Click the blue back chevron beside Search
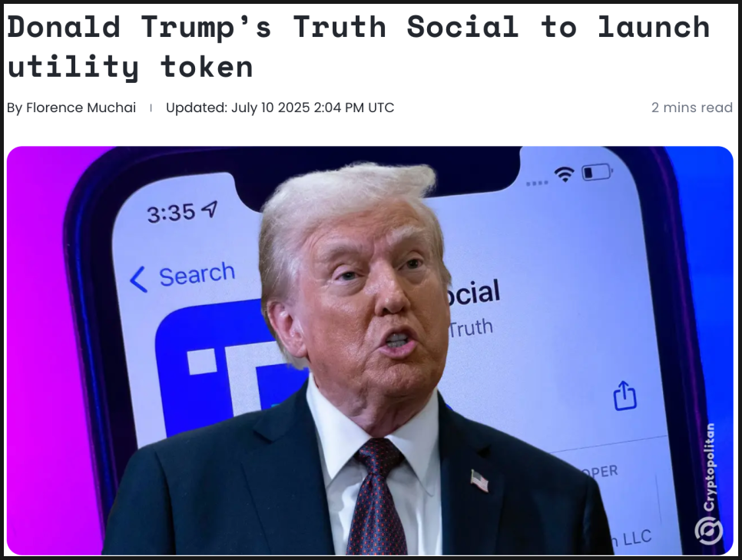The height and width of the screenshot is (560, 742). coord(138,280)
